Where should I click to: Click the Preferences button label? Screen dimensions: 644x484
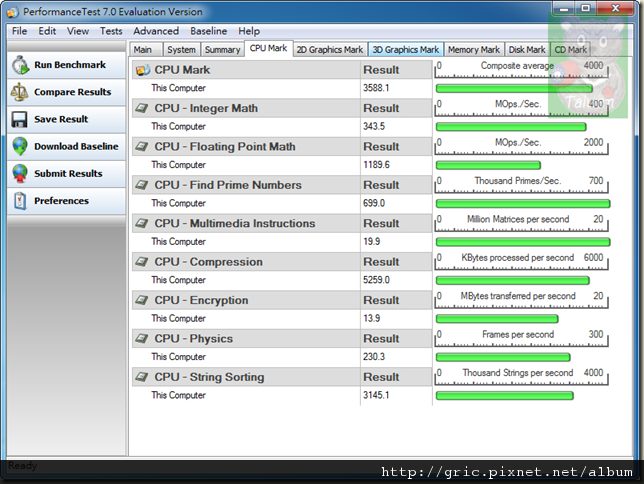point(61,201)
